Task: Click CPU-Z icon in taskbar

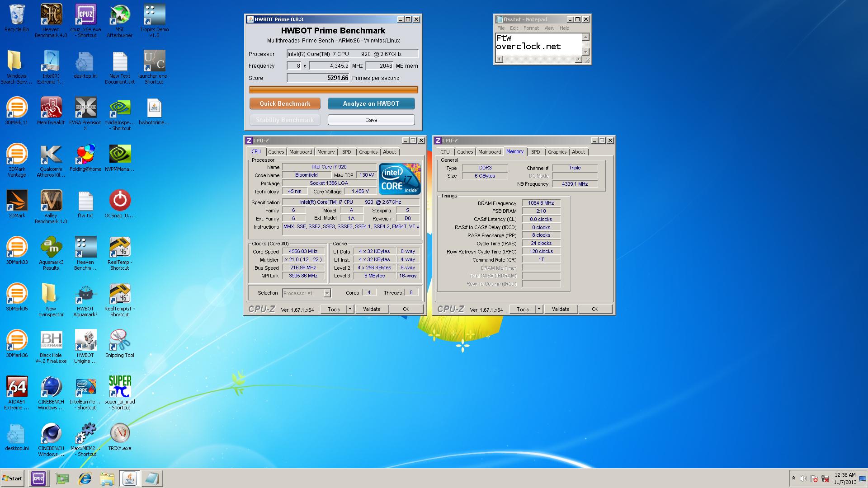Action: (x=38, y=479)
